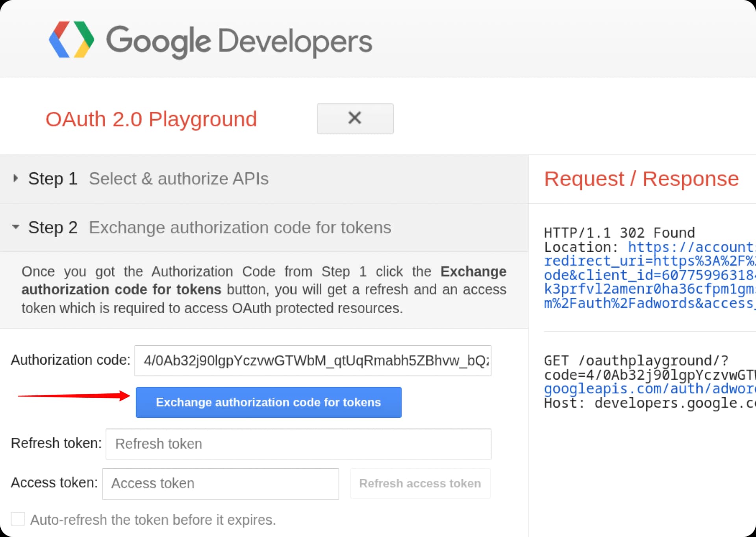Click the googleapis.com/auth/adwords link text
Image resolution: width=756 pixels, height=537 pixels.
tap(650, 389)
